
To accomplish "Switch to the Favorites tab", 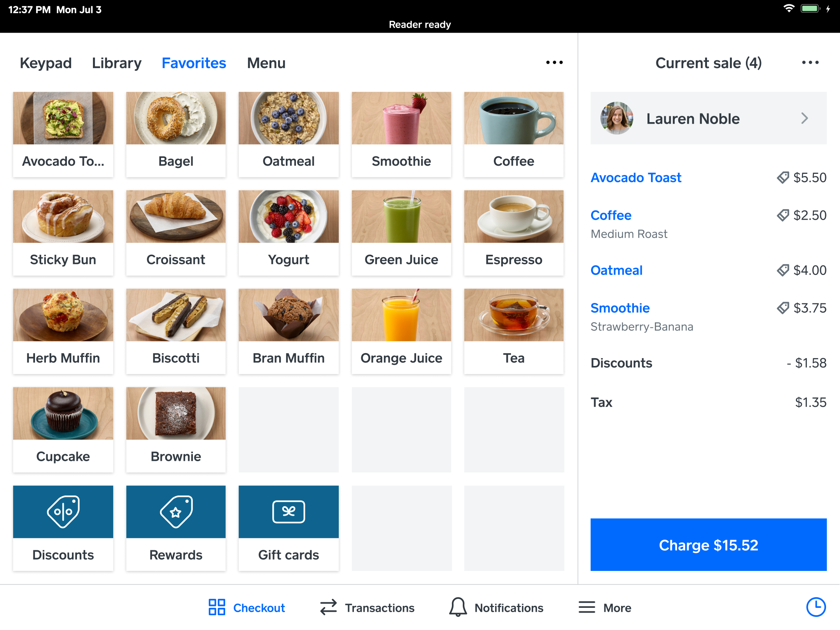I will click(194, 63).
